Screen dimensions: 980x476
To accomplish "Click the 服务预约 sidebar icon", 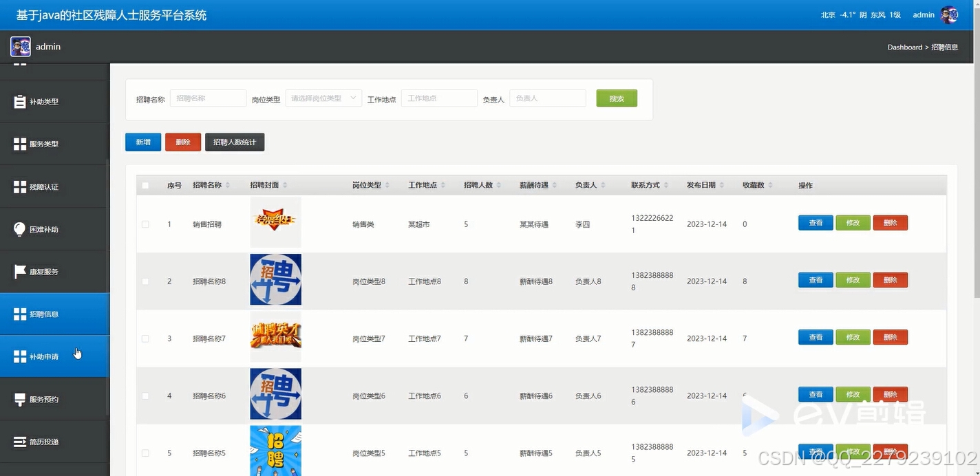I will (x=19, y=398).
